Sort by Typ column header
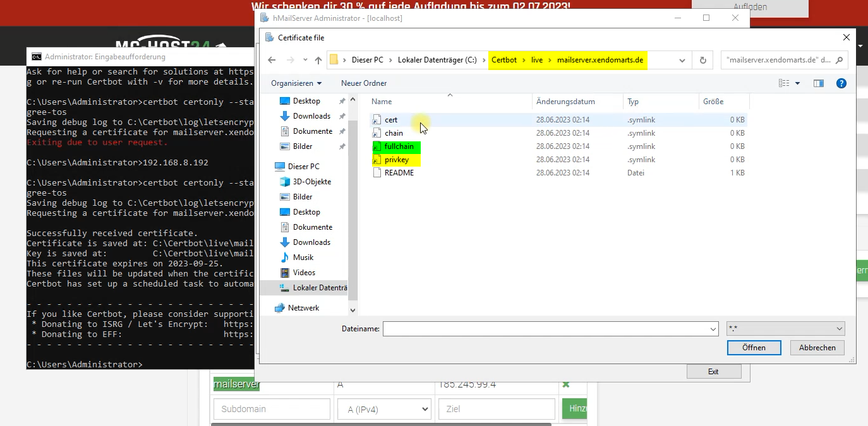Screen dimensions: 868x426 click(x=661, y=102)
